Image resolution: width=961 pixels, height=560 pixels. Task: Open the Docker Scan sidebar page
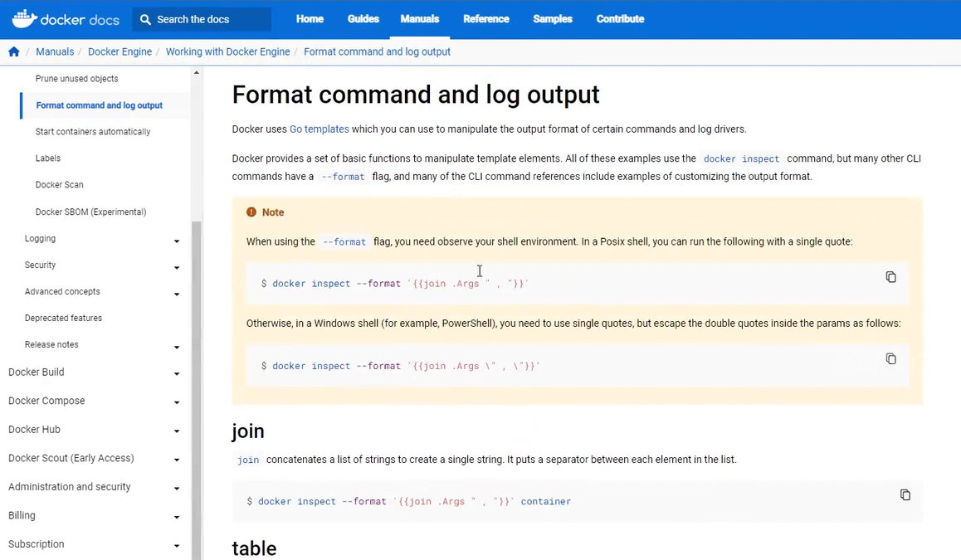(x=60, y=184)
